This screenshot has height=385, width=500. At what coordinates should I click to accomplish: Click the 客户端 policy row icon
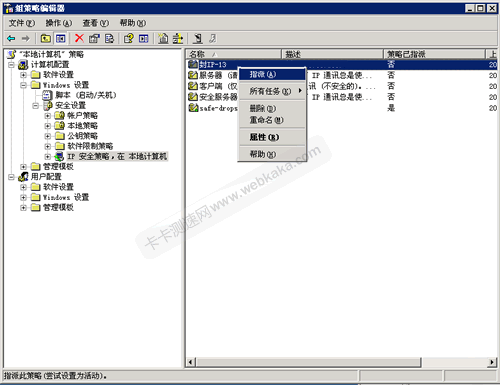tap(193, 86)
